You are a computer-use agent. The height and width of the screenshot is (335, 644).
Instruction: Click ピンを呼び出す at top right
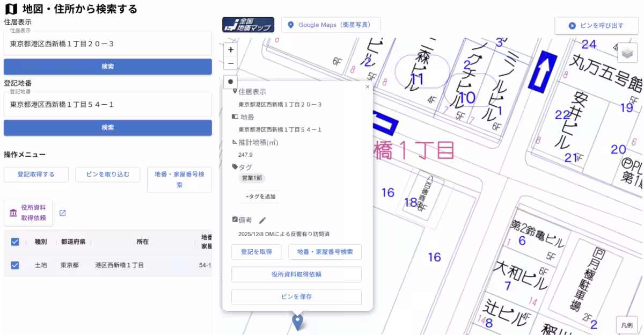point(596,25)
